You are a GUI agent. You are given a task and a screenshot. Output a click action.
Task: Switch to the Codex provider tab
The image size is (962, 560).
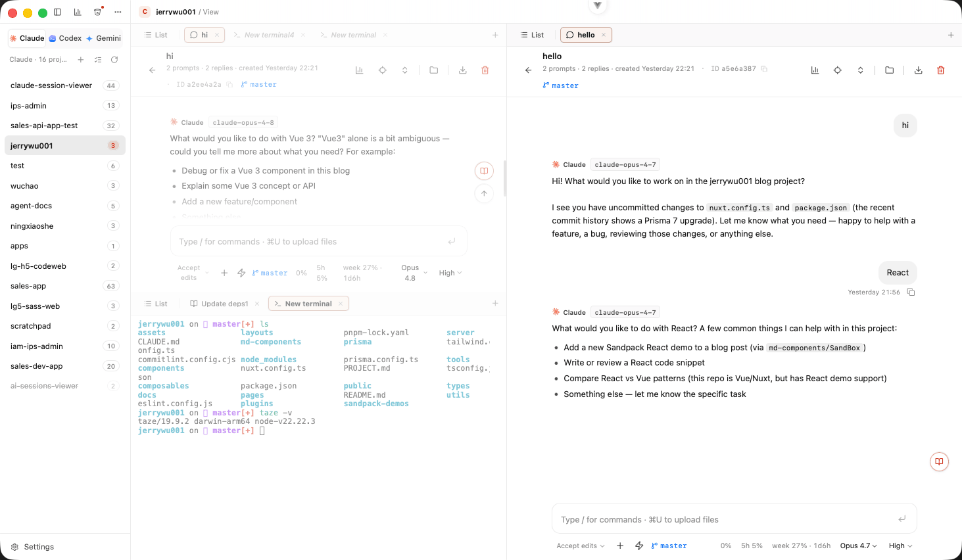(65, 38)
